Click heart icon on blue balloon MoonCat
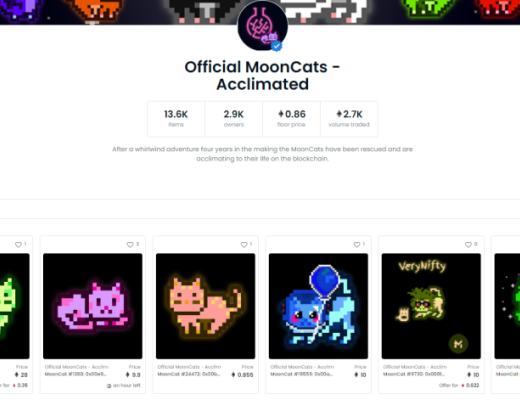This screenshot has height=400, width=520. click(x=356, y=245)
